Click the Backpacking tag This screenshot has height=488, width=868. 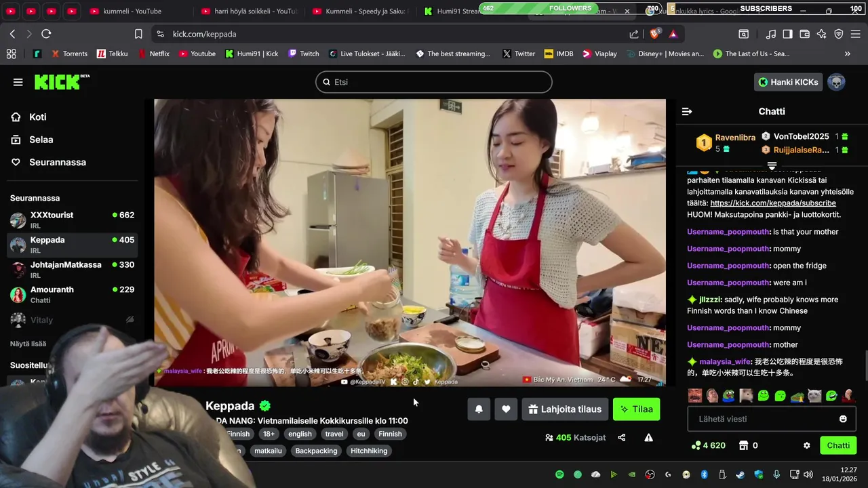[316, 451]
